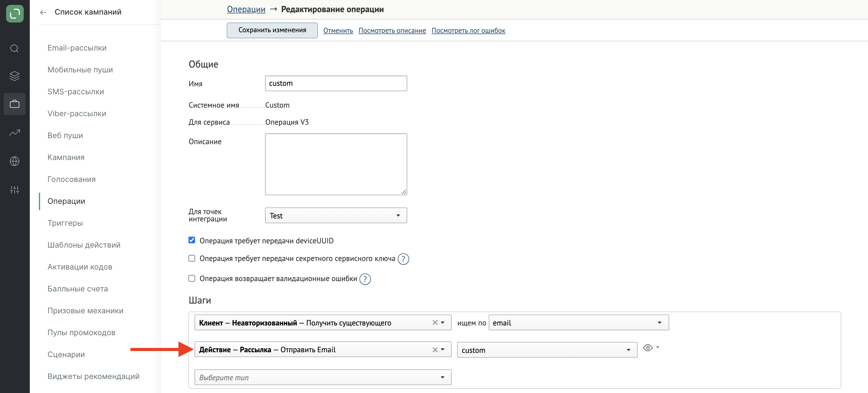Open Голосования menu item

71,179
